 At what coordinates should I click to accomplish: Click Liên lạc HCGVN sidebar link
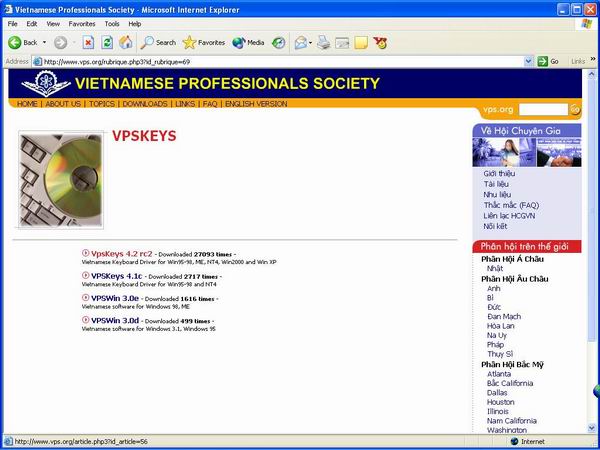coord(509,216)
